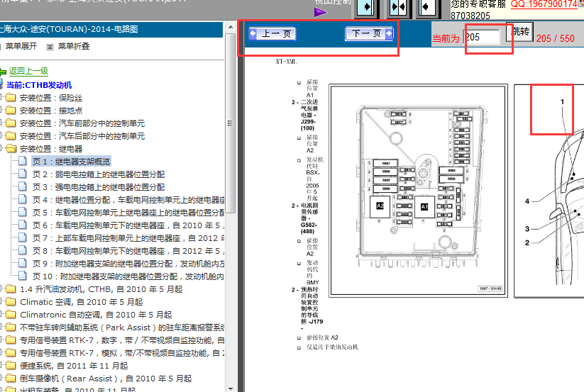Open the QQ:1967900174 customer service link

point(544,4)
